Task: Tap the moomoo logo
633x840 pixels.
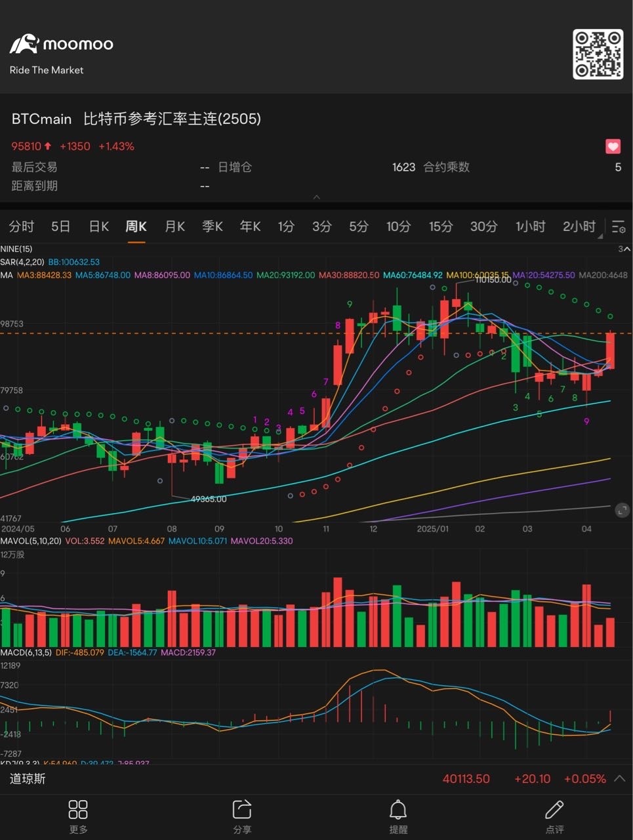Action: point(61,45)
